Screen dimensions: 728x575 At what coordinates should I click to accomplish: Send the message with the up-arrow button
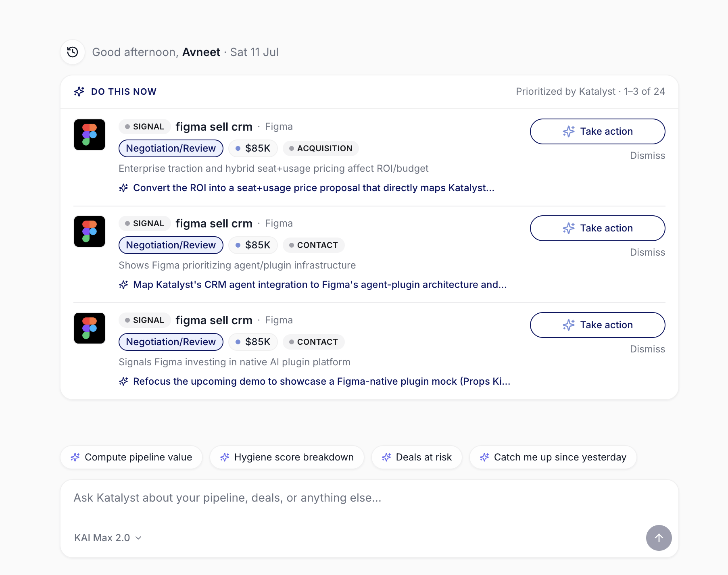click(659, 538)
